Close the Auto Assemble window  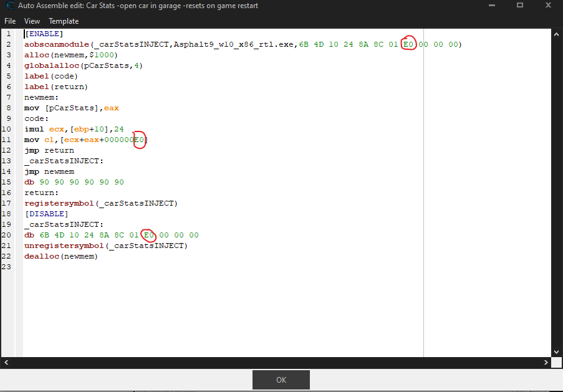point(548,6)
